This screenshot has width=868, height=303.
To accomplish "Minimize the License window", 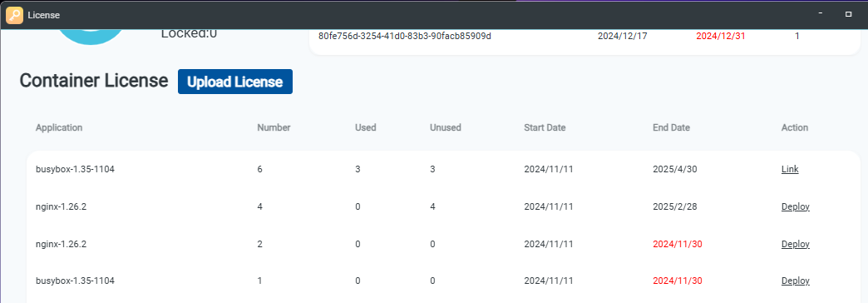I will tap(821, 14).
